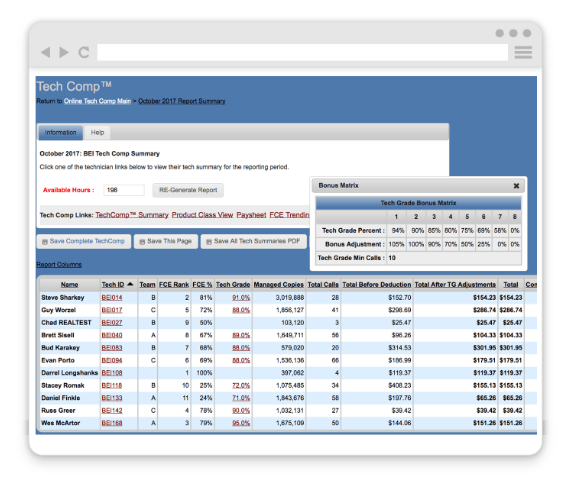Click the Tech ID sort arrow icon
The height and width of the screenshot is (501, 571).
130,284
